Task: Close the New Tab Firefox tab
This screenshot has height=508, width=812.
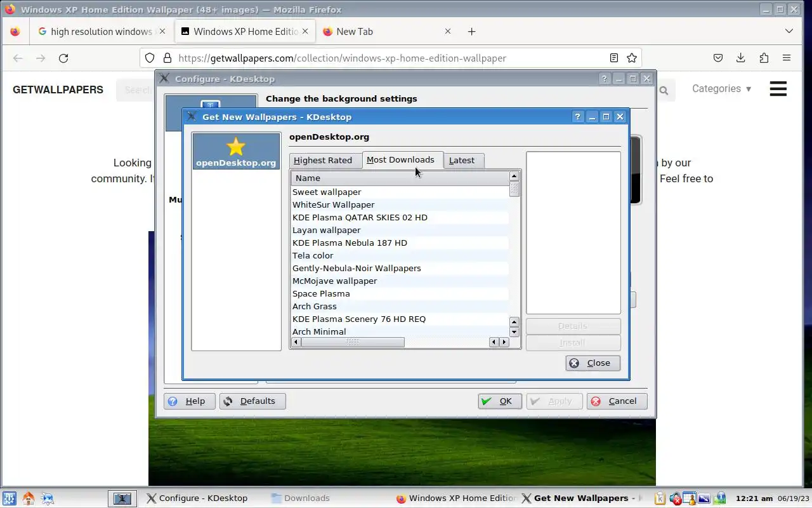Action: (x=448, y=31)
